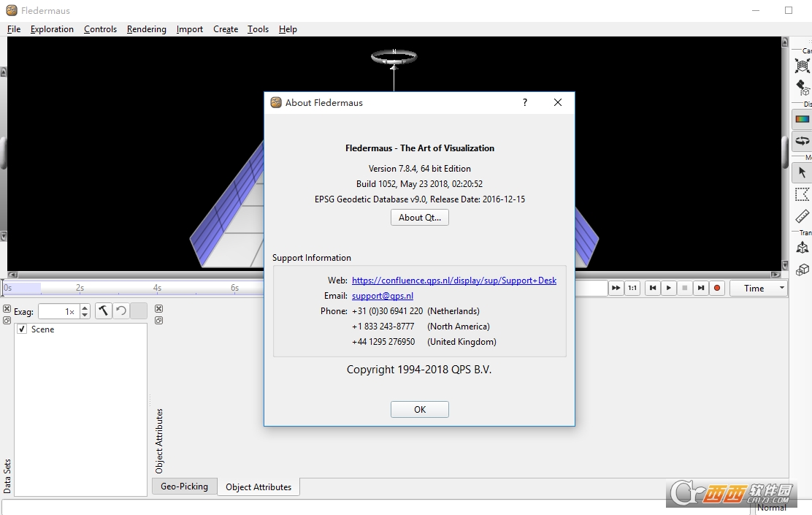The width and height of the screenshot is (812, 515).
Task: Toggle the rainbow colormap display icon
Action: tap(803, 119)
